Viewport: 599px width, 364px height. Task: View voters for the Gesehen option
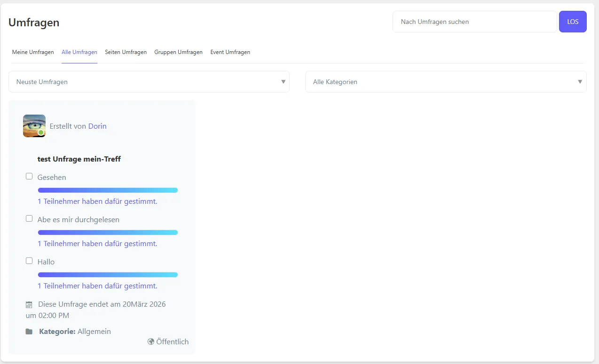pyautogui.click(x=97, y=201)
